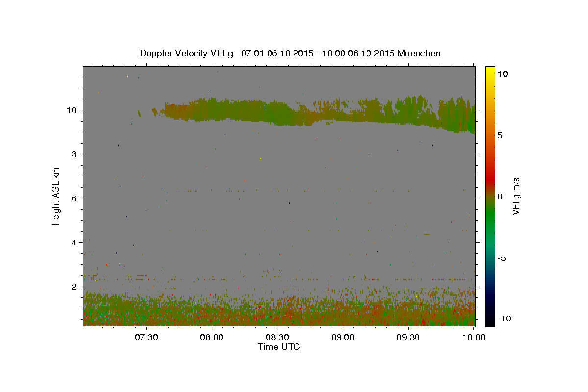Click the colorbar tick label -10
Screen dimensions: 588x392
503,319
